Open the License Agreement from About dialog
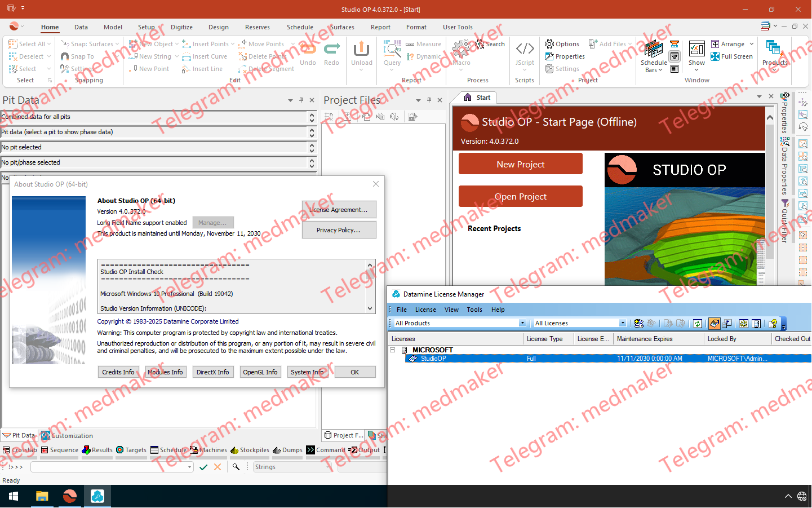This screenshot has width=812, height=508. pyautogui.click(x=339, y=210)
